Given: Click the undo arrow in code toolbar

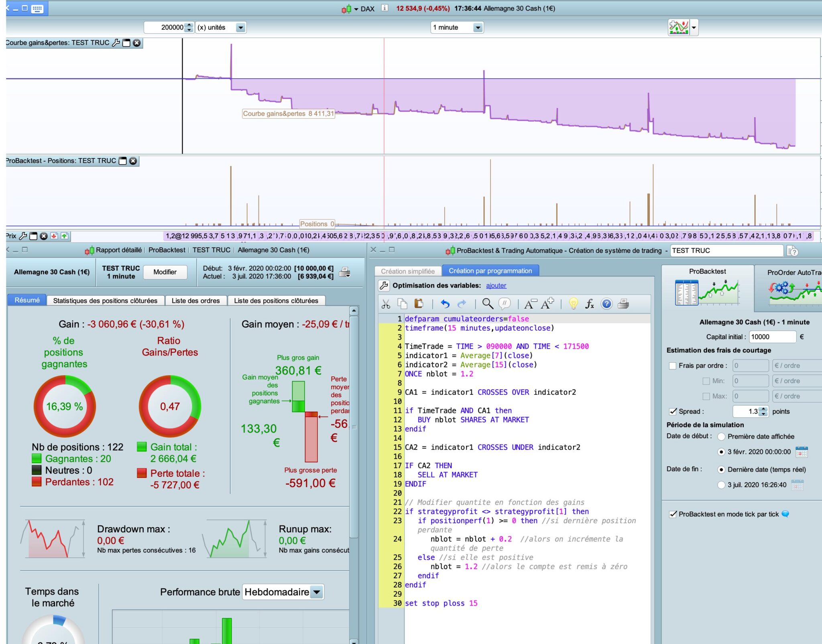Looking at the screenshot, I should [445, 304].
